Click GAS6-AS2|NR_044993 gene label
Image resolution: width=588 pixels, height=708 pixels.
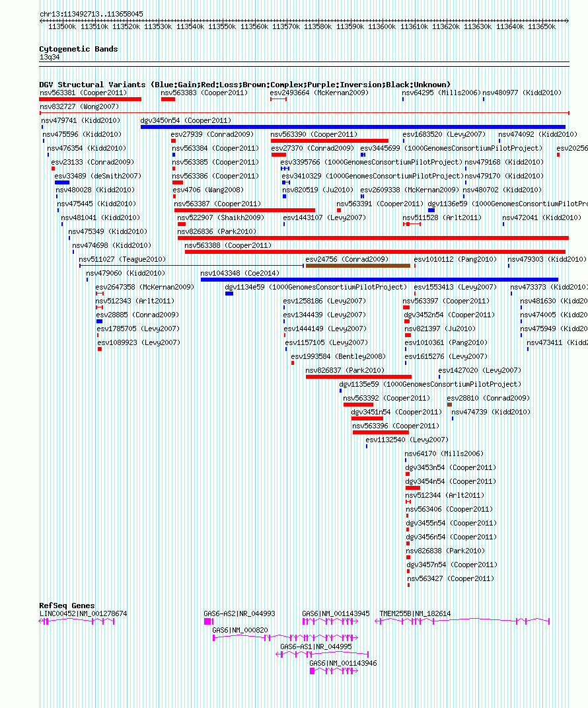tap(239, 614)
